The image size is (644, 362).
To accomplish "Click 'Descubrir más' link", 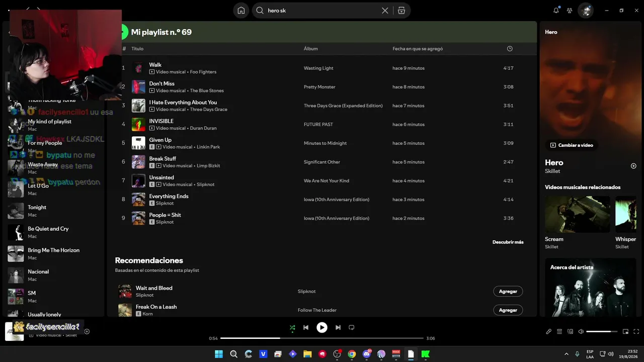I will 508,242.
